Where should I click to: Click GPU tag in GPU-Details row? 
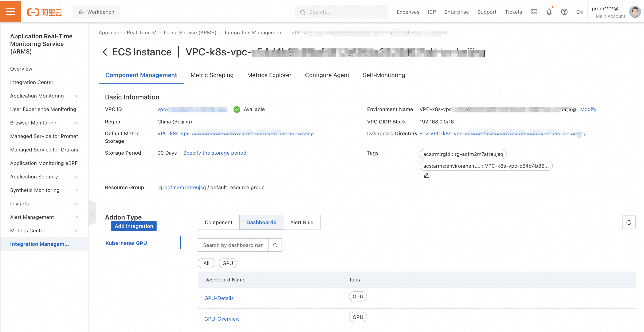[x=358, y=296]
